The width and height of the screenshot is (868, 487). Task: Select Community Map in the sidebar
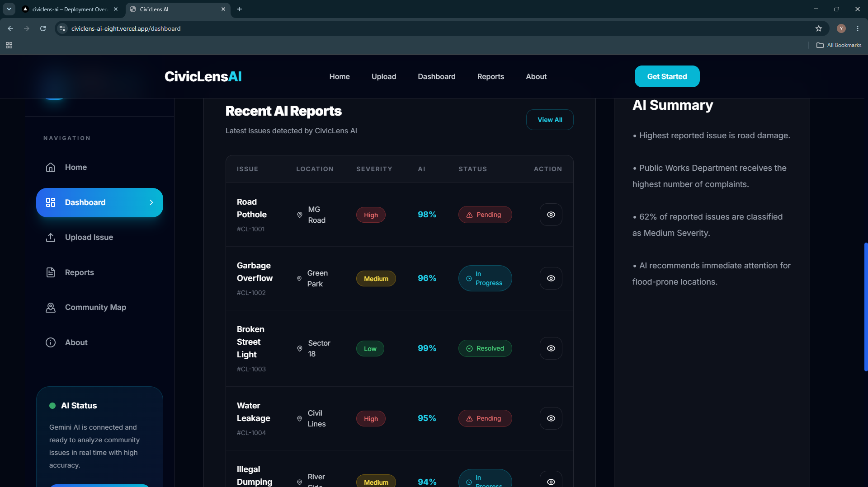[99, 307]
